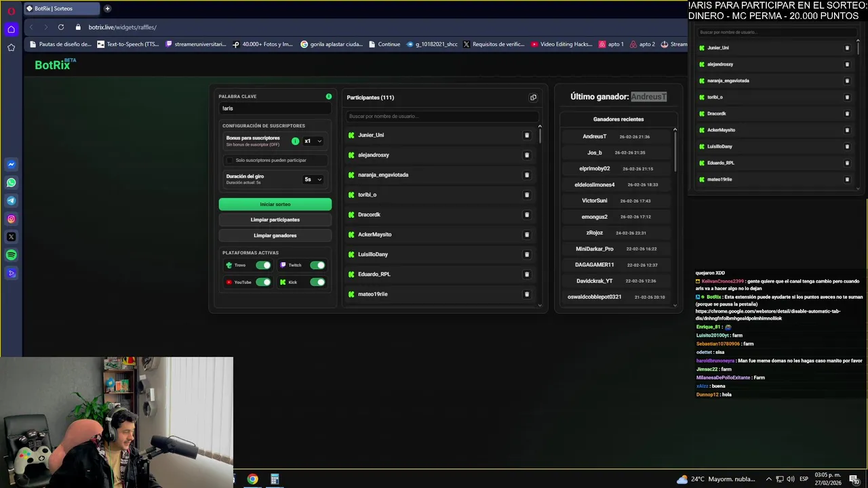Open Opera bookmarks star in sidebar
This screenshot has height=488, width=868.
point(11,47)
